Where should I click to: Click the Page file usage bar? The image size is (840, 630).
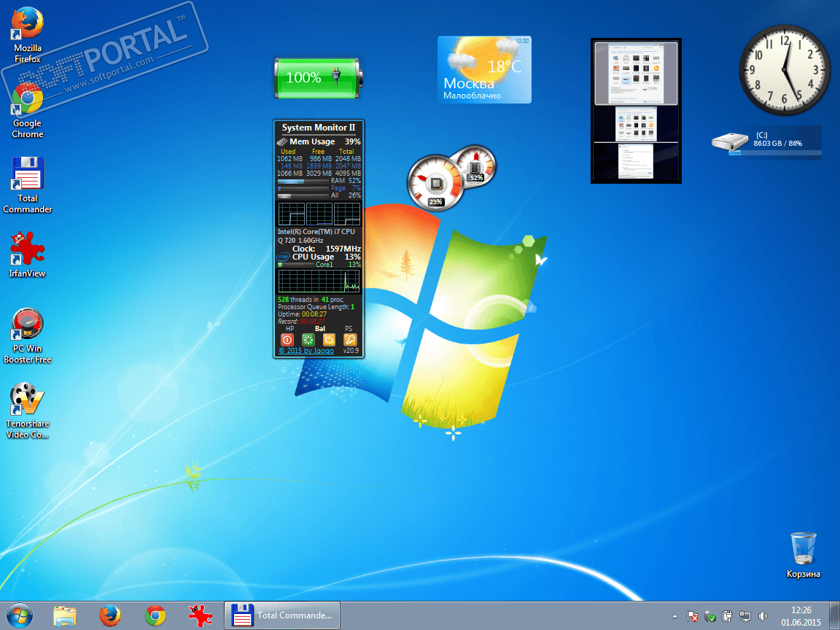tap(303, 189)
